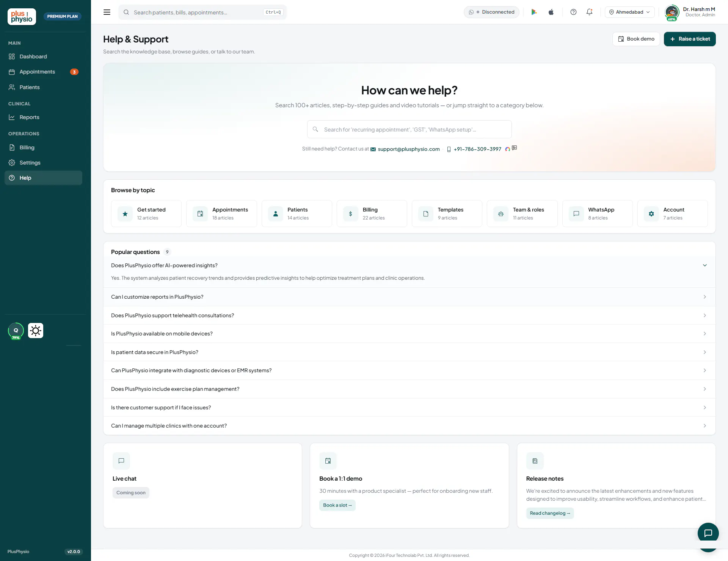The height and width of the screenshot is (561, 728).
Task: Open Patients in the sidebar
Action: tap(43, 87)
